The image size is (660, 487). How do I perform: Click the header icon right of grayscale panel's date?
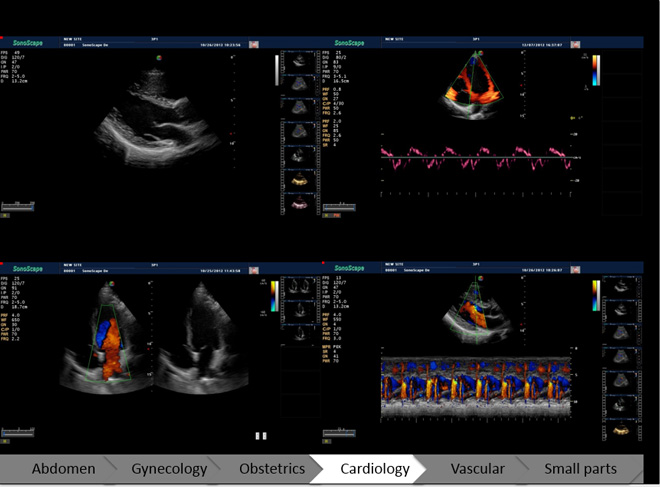[x=254, y=44]
